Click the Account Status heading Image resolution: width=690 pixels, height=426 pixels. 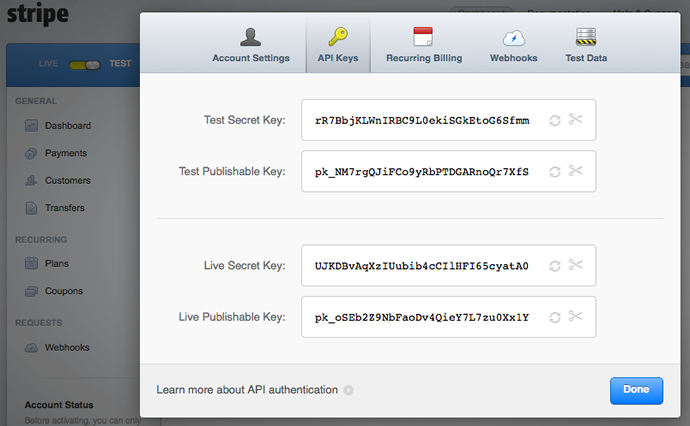point(59,405)
